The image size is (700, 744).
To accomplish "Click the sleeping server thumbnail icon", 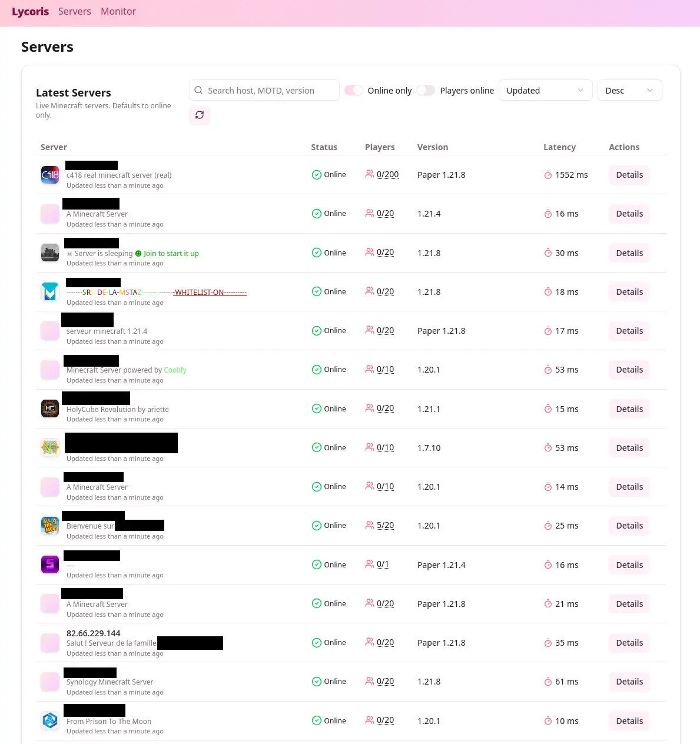I will (50, 253).
